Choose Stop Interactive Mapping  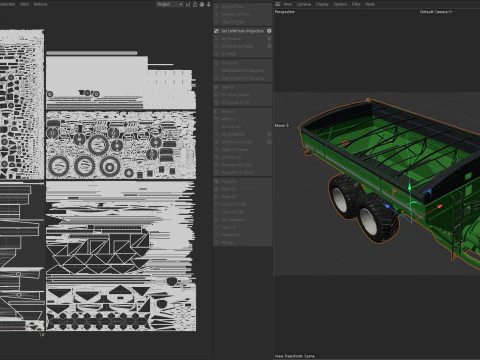pyautogui.click(x=242, y=78)
